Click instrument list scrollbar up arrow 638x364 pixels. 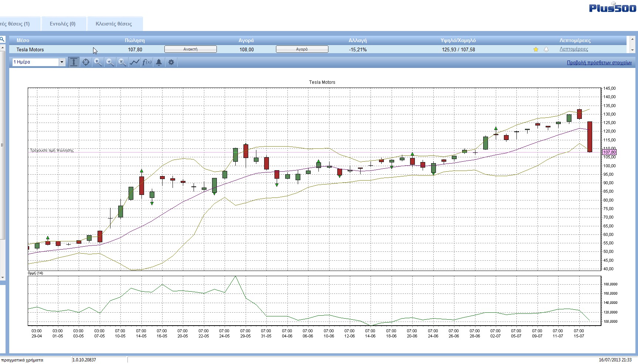coord(632,39)
